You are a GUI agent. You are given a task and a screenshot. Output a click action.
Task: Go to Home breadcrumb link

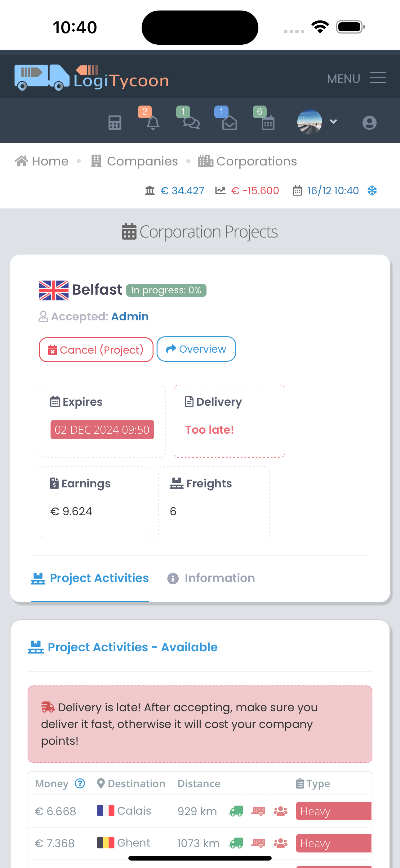(x=42, y=161)
